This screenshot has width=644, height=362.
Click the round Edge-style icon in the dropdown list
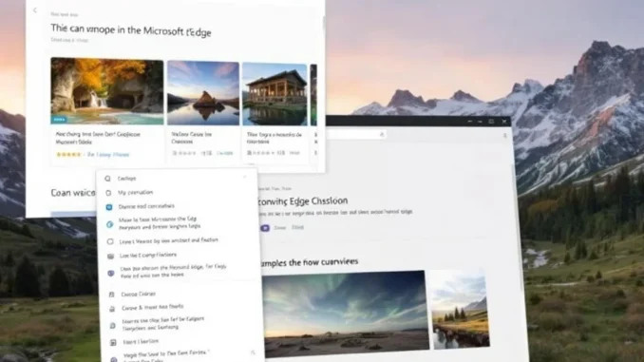pyautogui.click(x=109, y=224)
